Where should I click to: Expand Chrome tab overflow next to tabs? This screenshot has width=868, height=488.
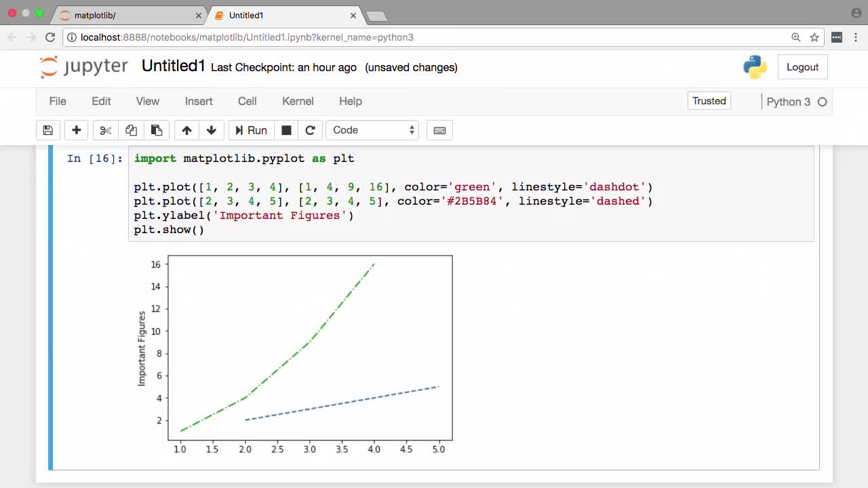tap(376, 15)
